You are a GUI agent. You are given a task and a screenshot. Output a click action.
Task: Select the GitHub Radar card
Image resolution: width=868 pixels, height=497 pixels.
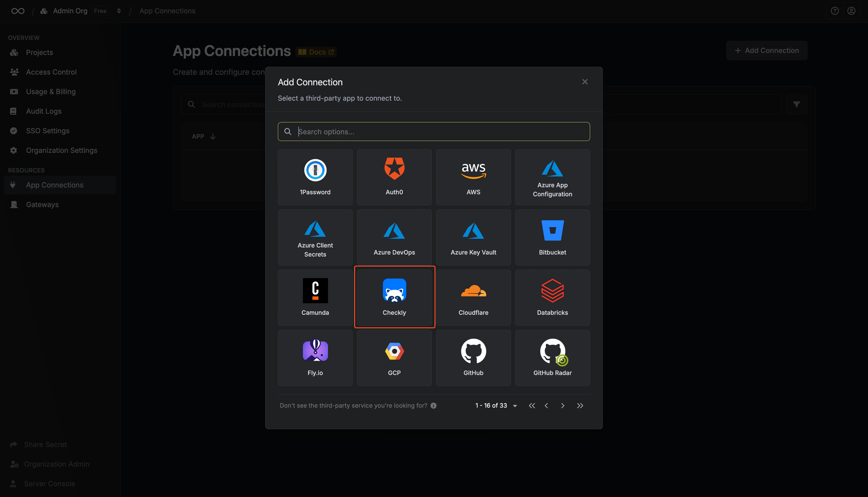pos(553,358)
